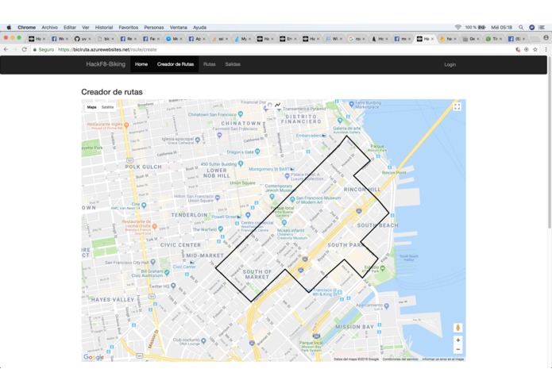Click the Hilton Union Square hotel pin
Viewport: 552px width, 392px height.
tap(218, 198)
